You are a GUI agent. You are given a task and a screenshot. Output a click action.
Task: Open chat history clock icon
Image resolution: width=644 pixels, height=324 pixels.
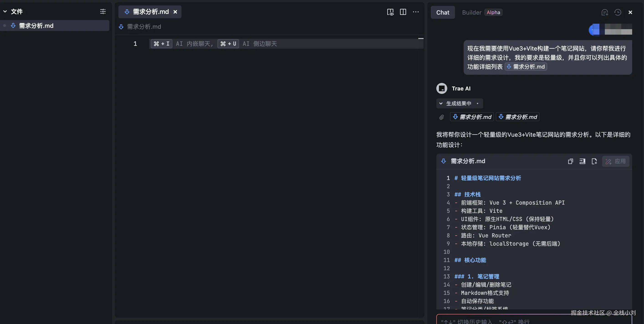[x=618, y=13]
